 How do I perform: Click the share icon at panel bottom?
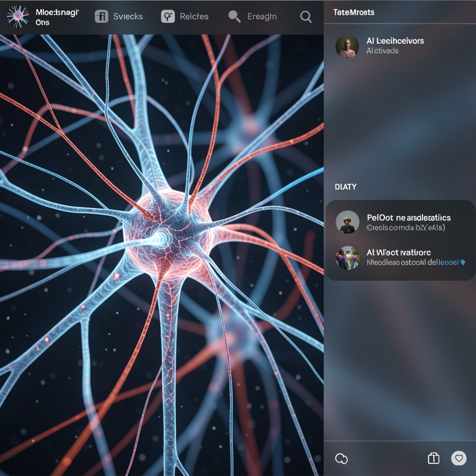[x=434, y=458]
